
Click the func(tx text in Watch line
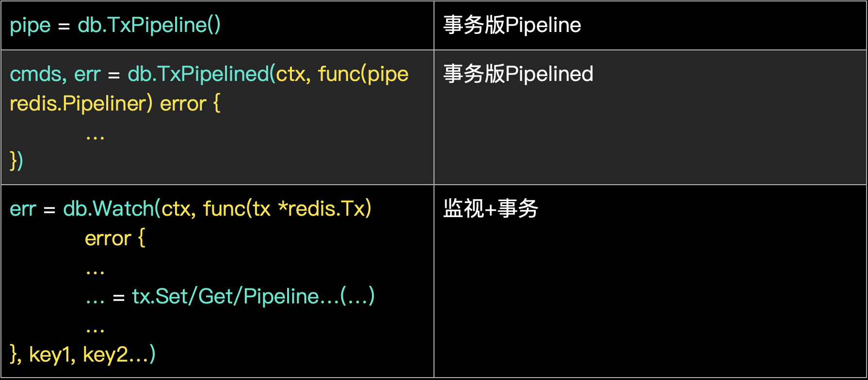237,209
